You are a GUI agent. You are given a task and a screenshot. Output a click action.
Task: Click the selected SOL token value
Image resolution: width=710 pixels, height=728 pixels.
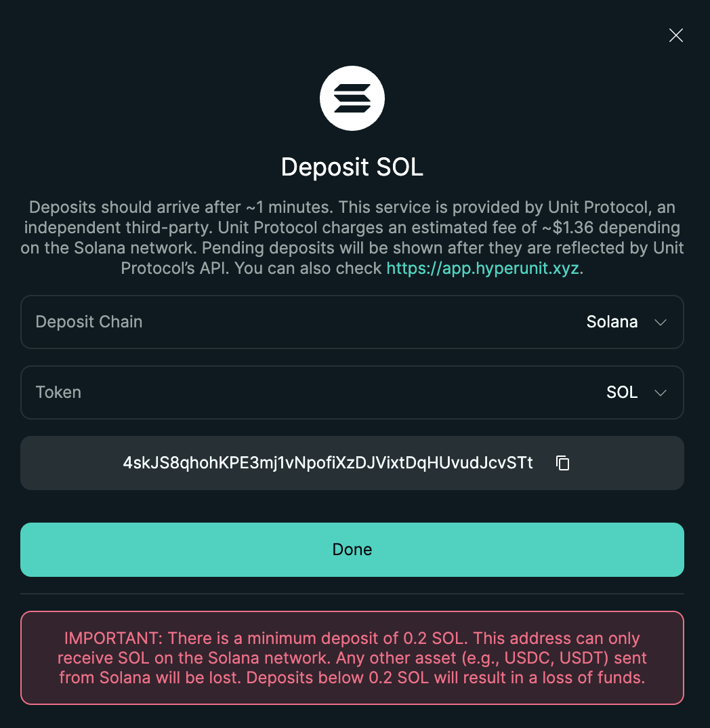coord(622,392)
